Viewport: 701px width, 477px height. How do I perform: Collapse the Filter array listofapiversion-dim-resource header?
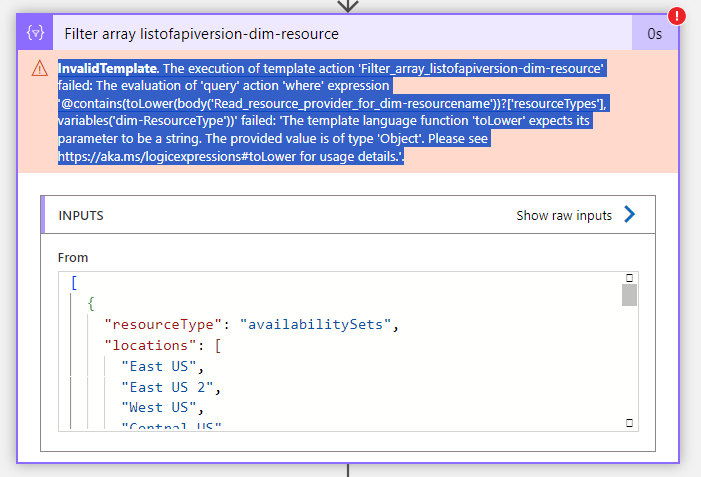coord(342,34)
